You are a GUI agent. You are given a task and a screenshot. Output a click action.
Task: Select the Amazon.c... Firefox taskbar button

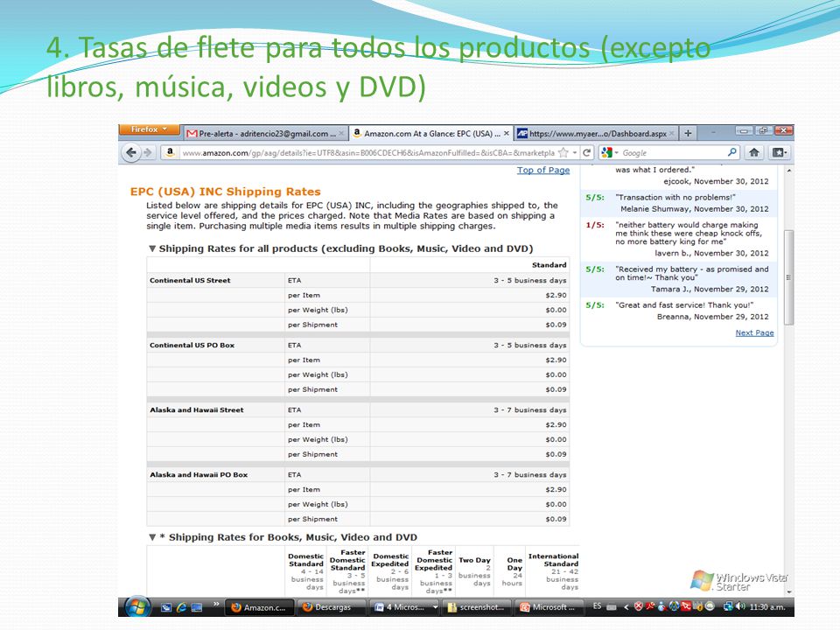[259, 607]
